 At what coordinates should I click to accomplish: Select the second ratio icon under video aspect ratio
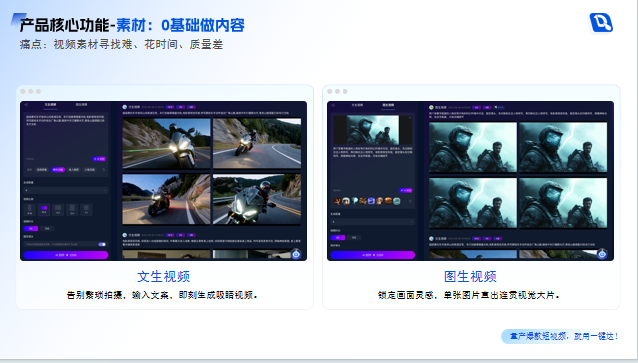44,210
